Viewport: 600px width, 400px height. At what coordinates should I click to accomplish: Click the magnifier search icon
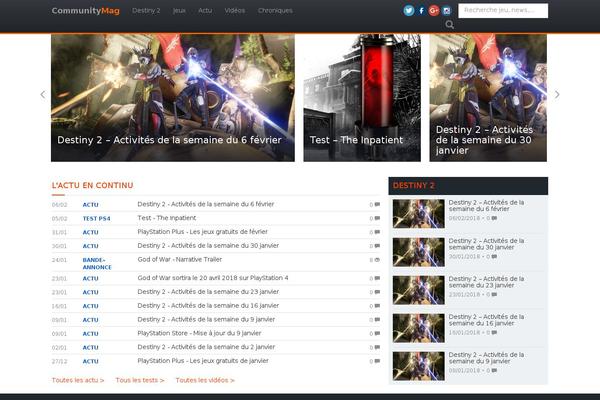450,24
